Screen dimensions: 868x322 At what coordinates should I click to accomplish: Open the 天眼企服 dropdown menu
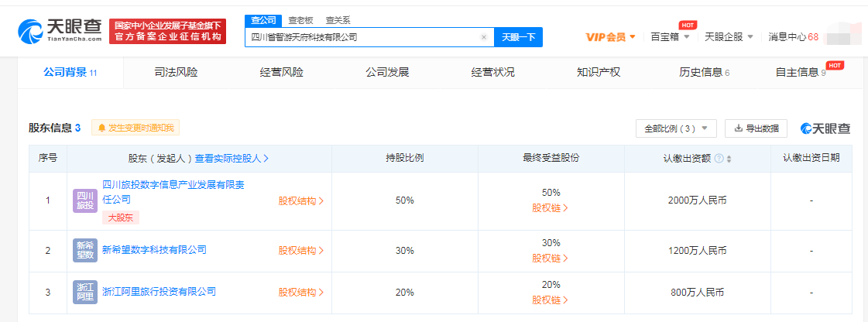(x=729, y=37)
